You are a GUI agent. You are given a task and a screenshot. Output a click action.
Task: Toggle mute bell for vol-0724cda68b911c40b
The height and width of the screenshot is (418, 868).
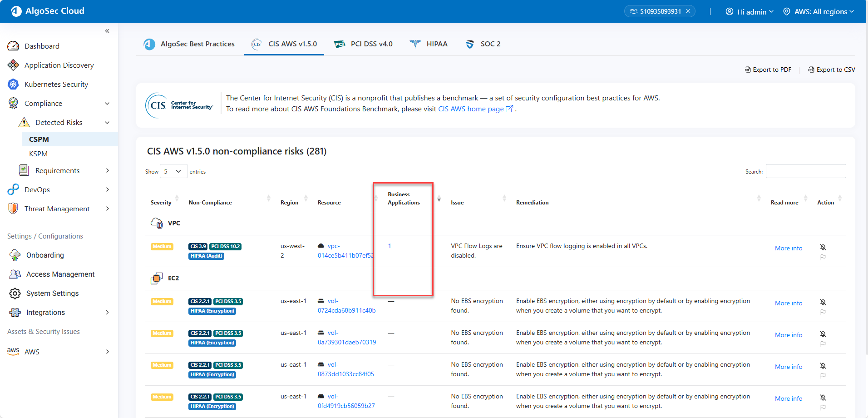pyautogui.click(x=823, y=302)
